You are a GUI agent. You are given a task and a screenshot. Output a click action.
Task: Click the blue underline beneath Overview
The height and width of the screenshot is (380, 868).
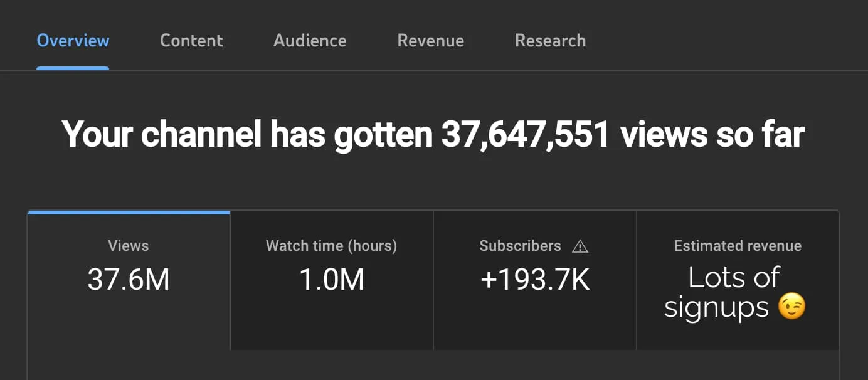(73, 68)
